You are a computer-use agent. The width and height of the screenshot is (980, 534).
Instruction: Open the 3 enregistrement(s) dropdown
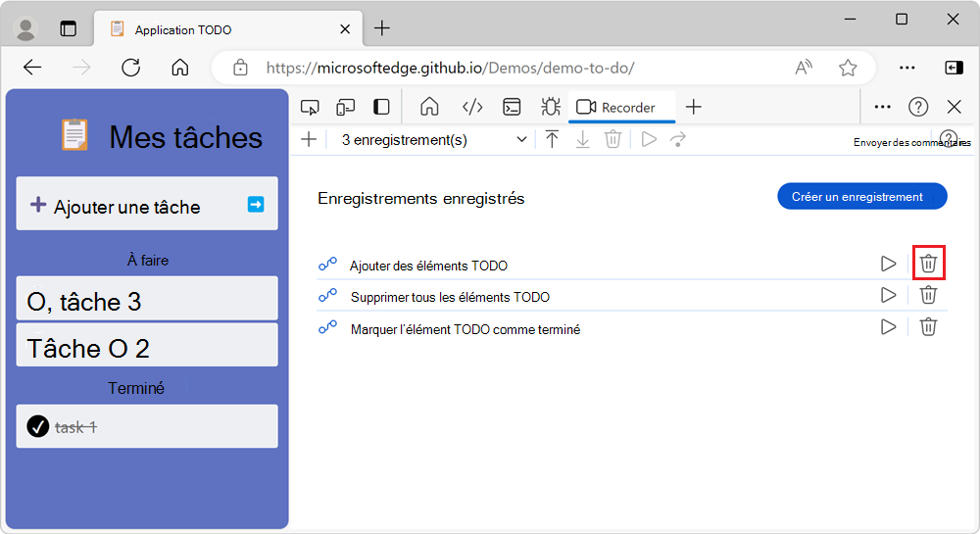pyautogui.click(x=434, y=140)
